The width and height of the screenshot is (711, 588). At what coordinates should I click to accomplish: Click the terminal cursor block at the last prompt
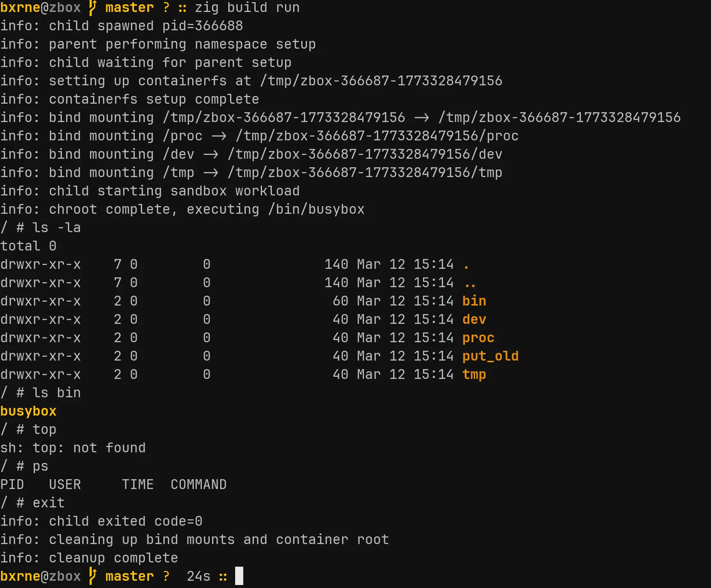coord(239,576)
